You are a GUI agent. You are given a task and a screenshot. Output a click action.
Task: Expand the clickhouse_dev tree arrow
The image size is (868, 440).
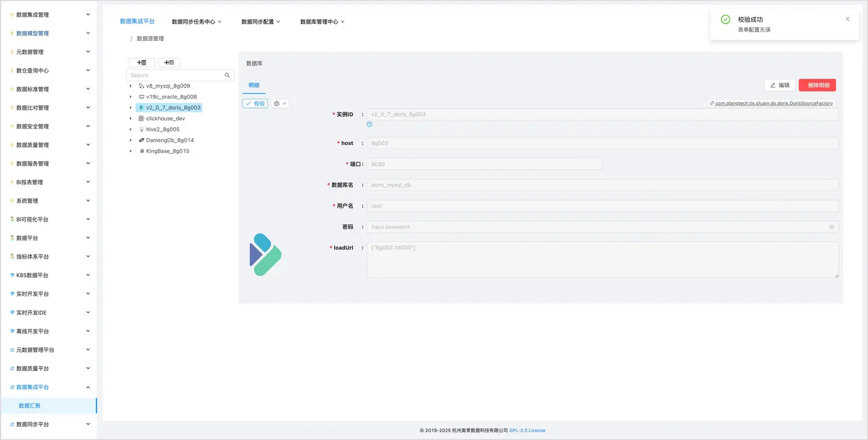tap(131, 119)
